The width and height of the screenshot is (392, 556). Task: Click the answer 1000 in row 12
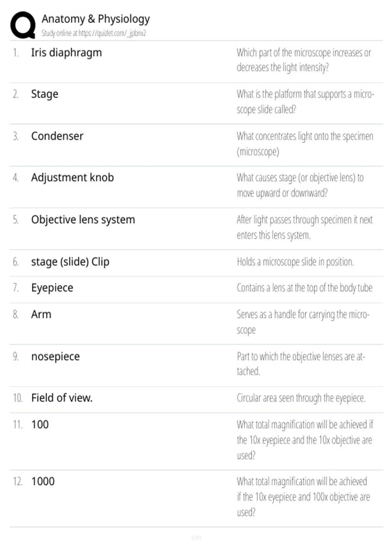point(43,481)
